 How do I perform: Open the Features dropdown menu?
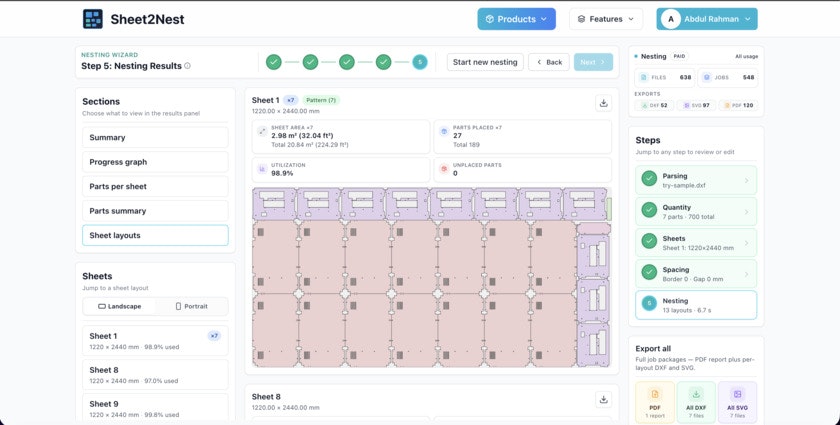click(x=606, y=19)
